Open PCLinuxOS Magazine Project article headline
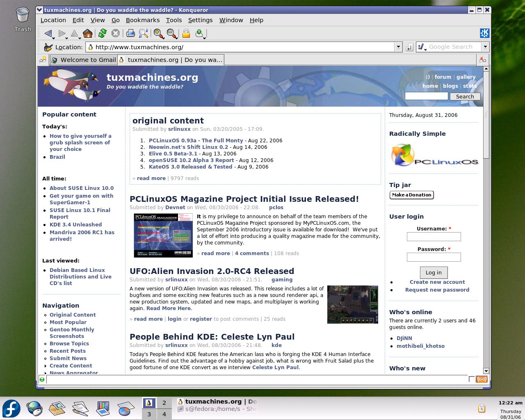 (244, 199)
